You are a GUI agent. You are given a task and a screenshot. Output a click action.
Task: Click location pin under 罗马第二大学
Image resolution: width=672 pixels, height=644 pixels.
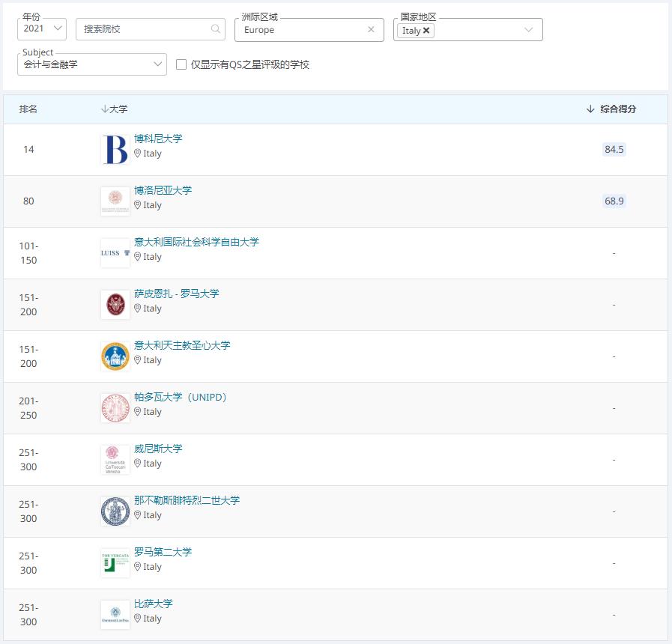[138, 567]
